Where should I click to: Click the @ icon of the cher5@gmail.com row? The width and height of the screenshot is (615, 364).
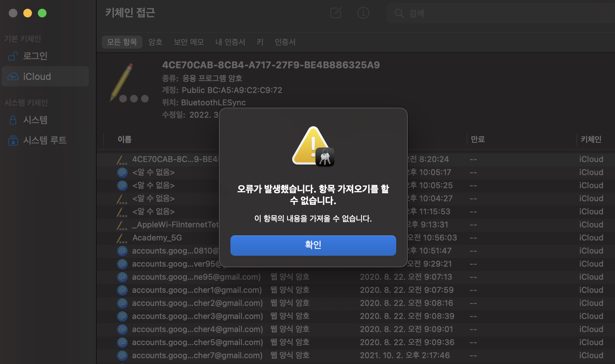click(x=122, y=342)
